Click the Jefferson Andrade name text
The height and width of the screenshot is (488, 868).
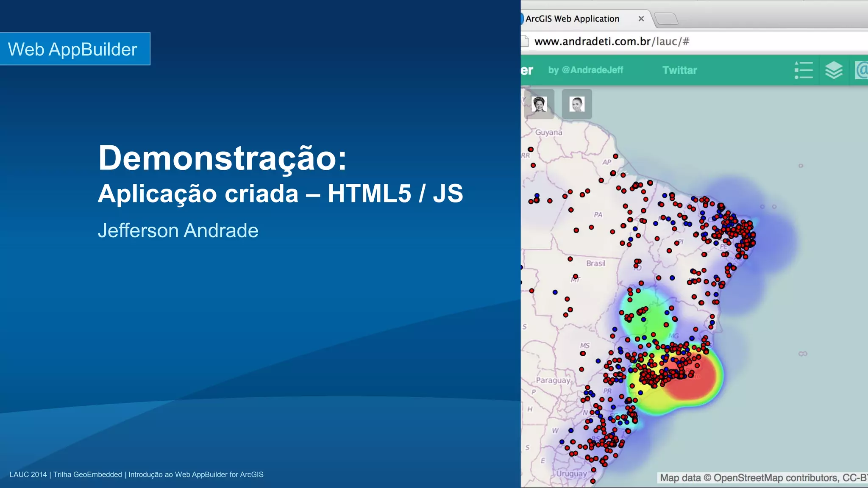178,230
